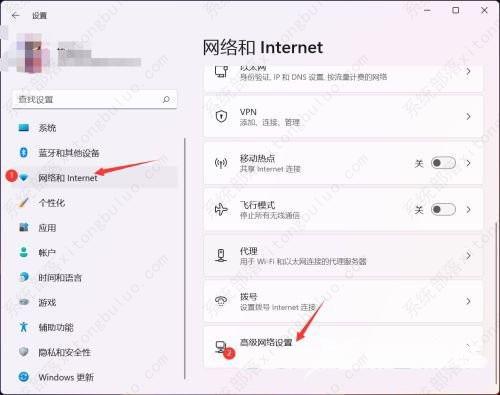500x395 pixels.
Task: Maximize the Settings window
Action: [x=456, y=11]
